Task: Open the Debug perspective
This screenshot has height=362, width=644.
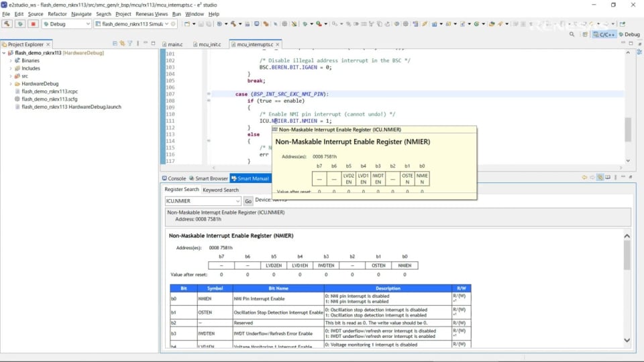Action: click(x=629, y=34)
